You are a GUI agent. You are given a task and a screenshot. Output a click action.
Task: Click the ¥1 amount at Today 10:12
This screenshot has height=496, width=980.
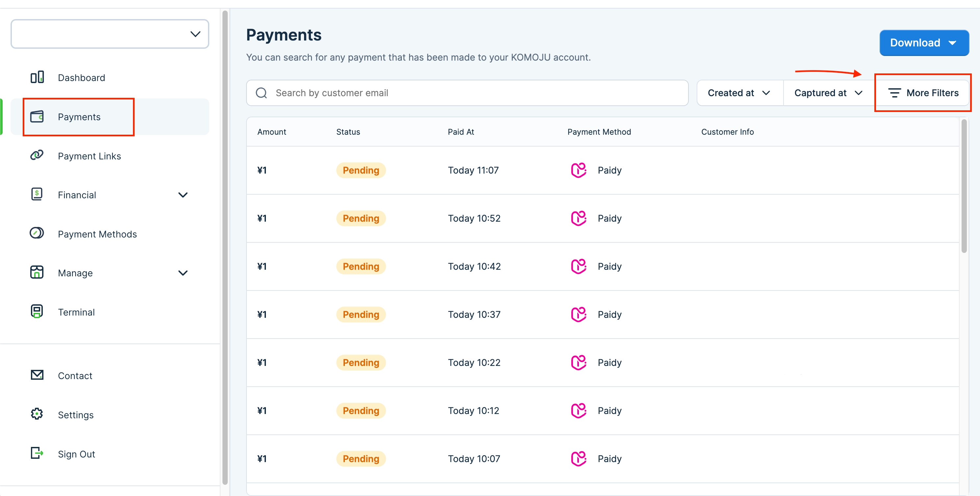(x=262, y=410)
